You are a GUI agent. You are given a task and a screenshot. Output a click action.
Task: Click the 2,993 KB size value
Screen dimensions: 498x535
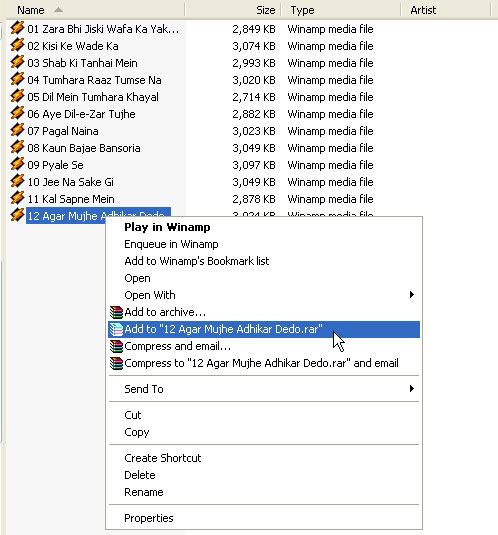pos(254,63)
